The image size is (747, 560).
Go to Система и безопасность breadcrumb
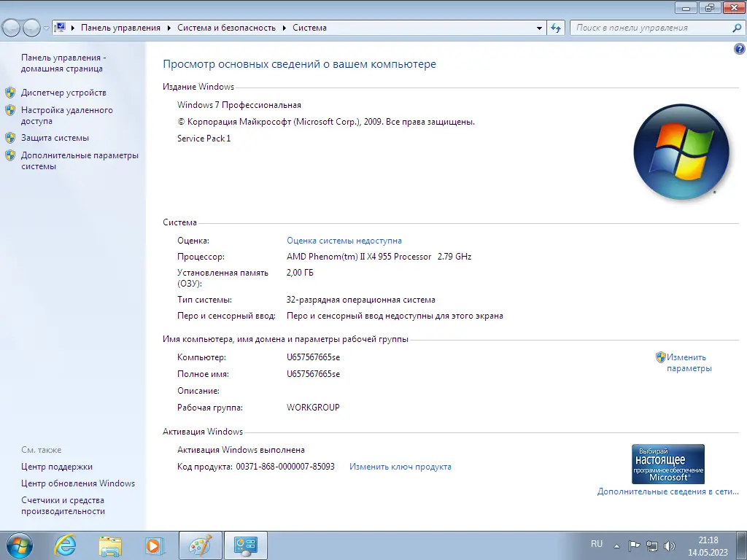pos(226,28)
